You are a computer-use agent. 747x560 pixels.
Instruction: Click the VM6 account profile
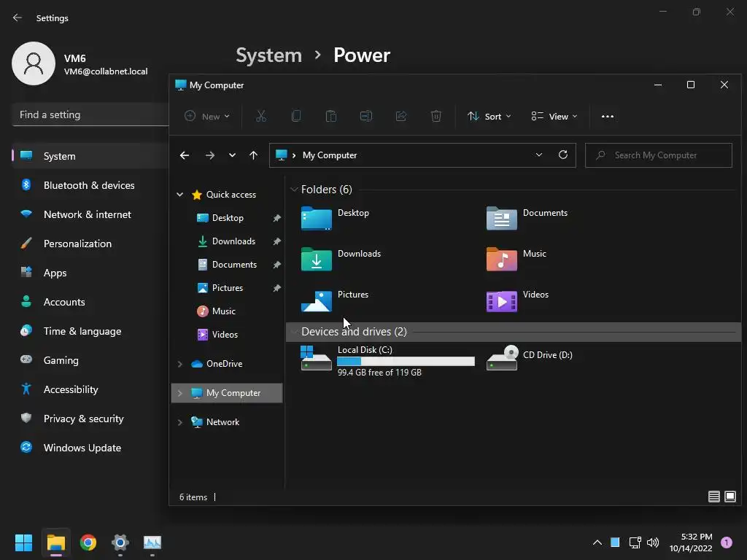[80, 64]
